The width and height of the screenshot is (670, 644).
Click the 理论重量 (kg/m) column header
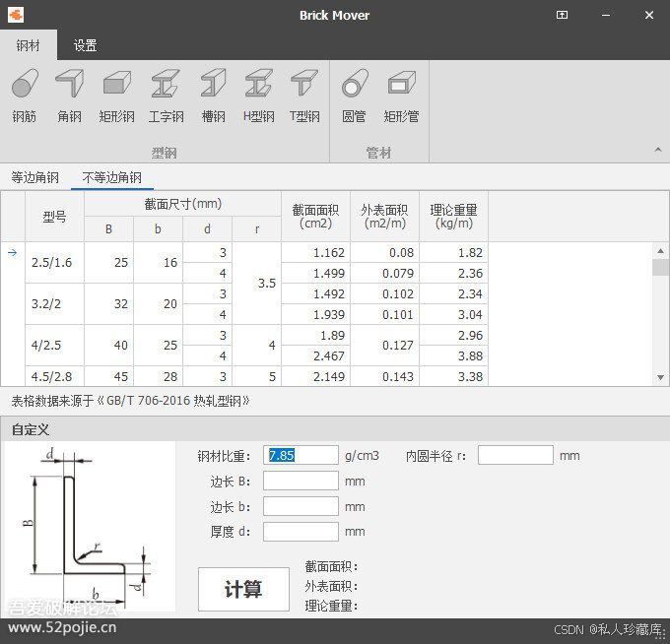point(453,217)
